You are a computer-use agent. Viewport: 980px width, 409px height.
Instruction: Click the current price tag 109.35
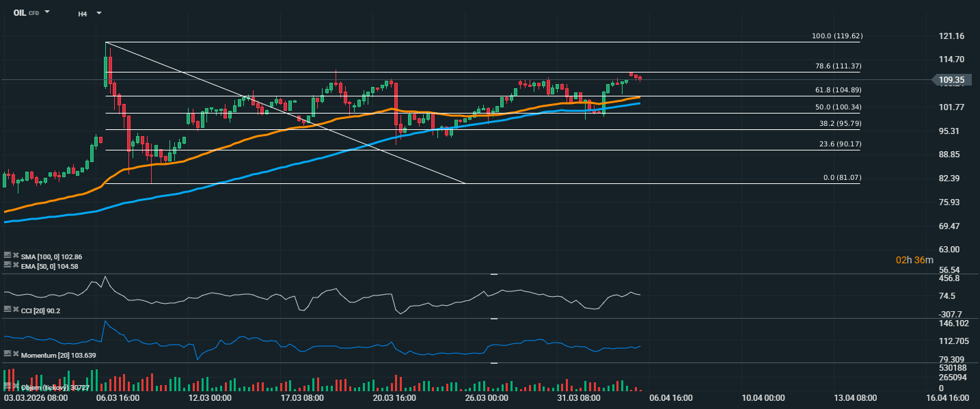[951, 80]
